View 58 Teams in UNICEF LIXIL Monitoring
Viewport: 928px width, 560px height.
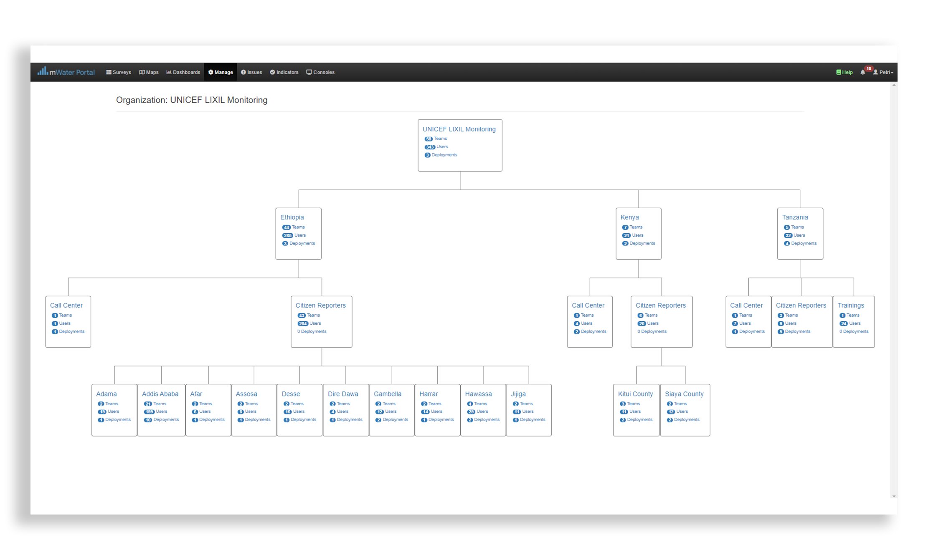pos(436,139)
